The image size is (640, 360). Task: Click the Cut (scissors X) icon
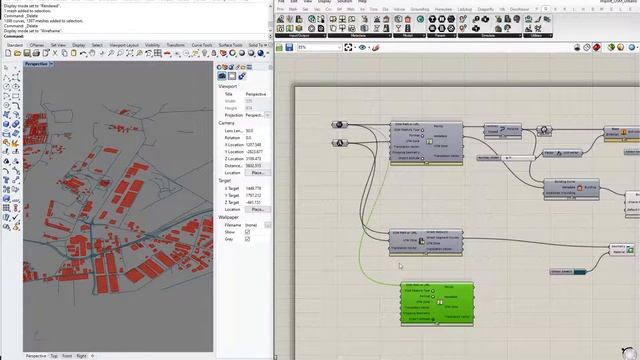(x=55, y=53)
